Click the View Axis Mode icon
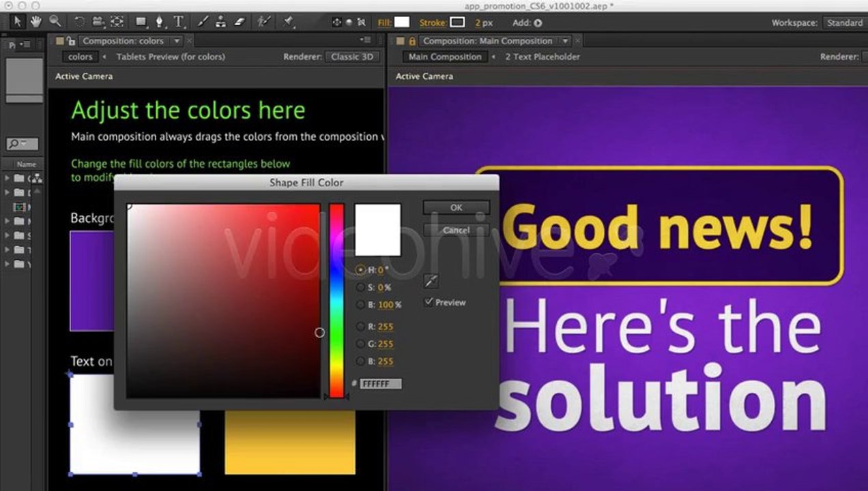This screenshot has height=491, width=868. (361, 23)
